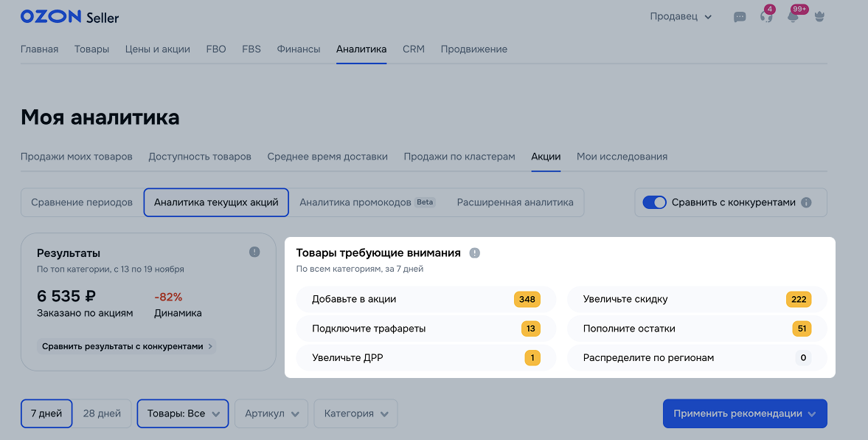Expand the Продавец account dropdown

(x=681, y=17)
